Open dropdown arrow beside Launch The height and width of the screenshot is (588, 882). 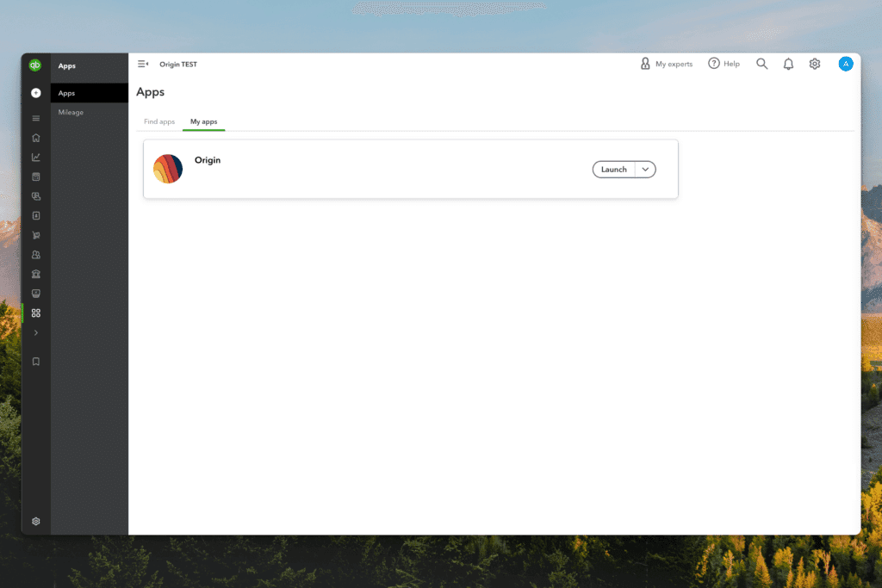pos(645,170)
